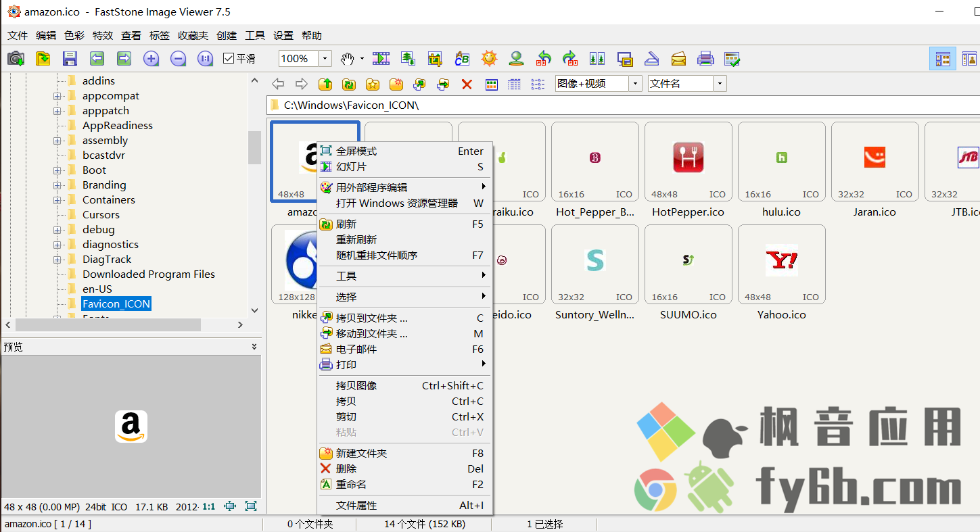This screenshot has width=980, height=532.
Task: Open the 文件名 sort order dropdown
Action: coord(720,84)
